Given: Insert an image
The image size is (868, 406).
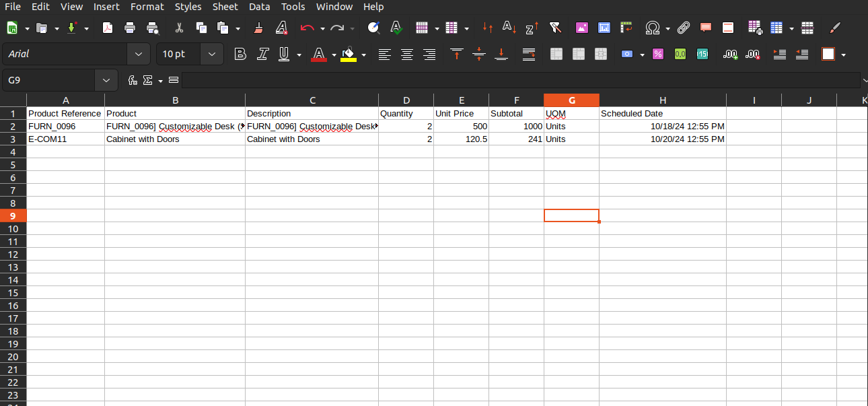Looking at the screenshot, I should (582, 28).
